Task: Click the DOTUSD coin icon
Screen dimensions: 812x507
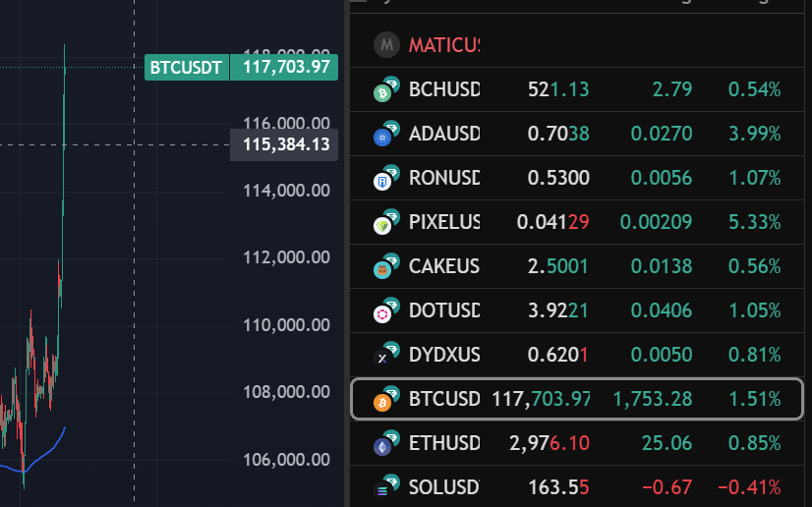Action: coord(386,310)
